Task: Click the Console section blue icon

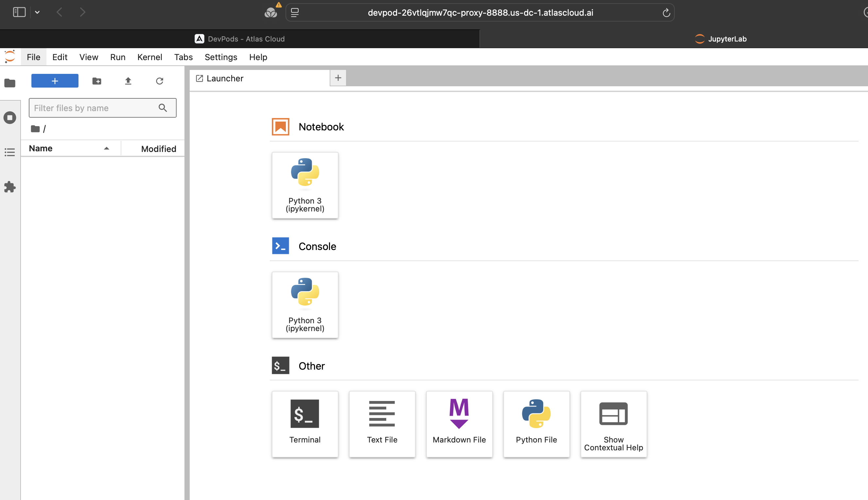Action: pos(280,246)
